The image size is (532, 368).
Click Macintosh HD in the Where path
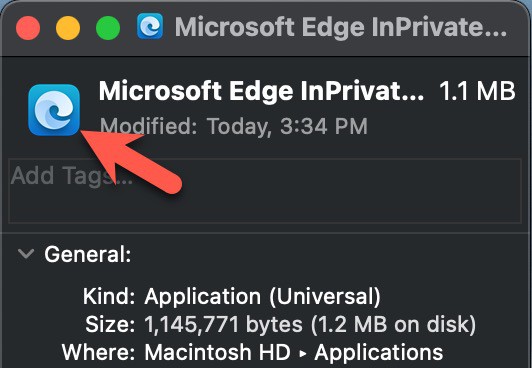pos(217,352)
